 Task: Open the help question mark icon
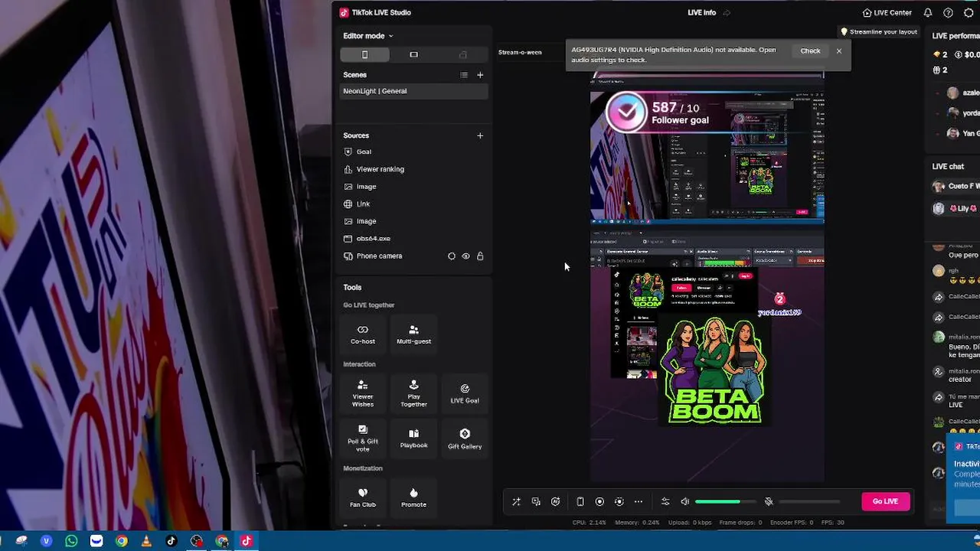click(948, 12)
